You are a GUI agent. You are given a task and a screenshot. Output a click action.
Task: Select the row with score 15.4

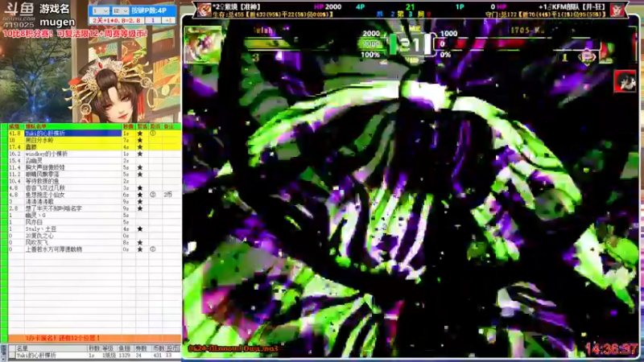pos(95,160)
